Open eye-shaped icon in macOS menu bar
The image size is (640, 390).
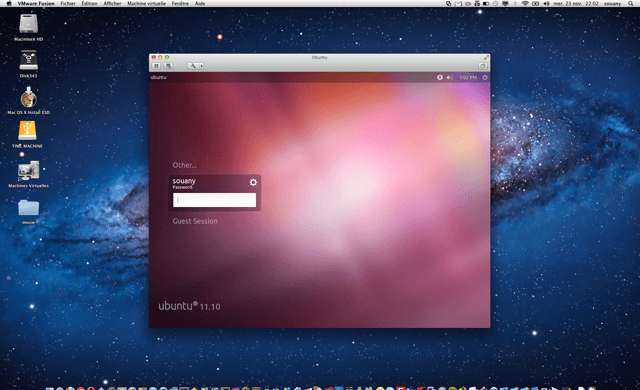click(x=468, y=3)
